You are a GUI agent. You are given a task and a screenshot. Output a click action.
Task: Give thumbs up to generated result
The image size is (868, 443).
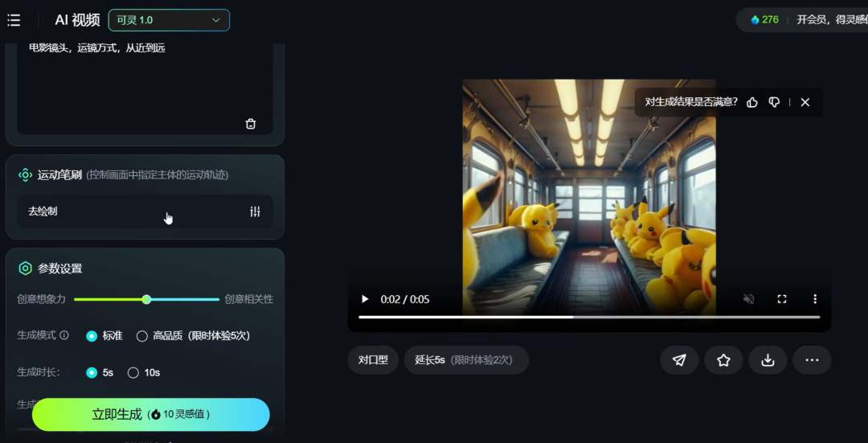point(751,102)
